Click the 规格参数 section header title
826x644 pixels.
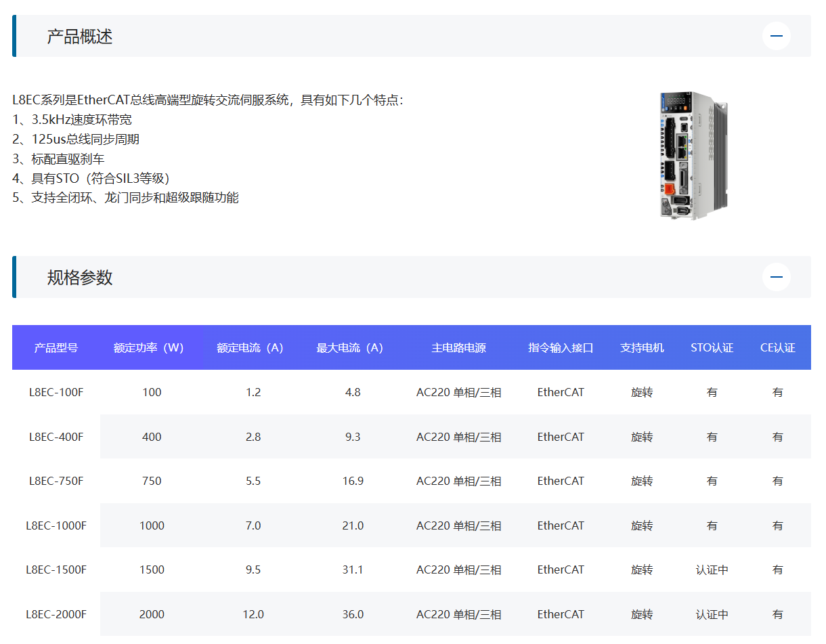[79, 278]
